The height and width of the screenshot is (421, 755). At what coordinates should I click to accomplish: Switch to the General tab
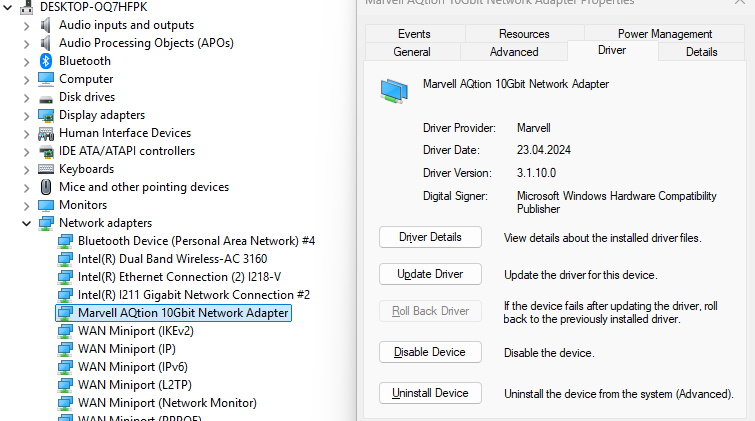click(412, 52)
